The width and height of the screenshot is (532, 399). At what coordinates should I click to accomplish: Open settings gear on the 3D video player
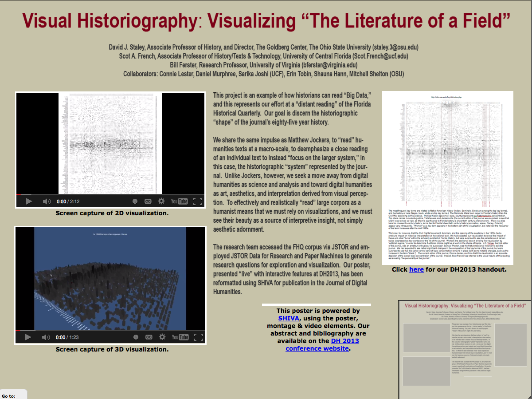click(x=161, y=337)
